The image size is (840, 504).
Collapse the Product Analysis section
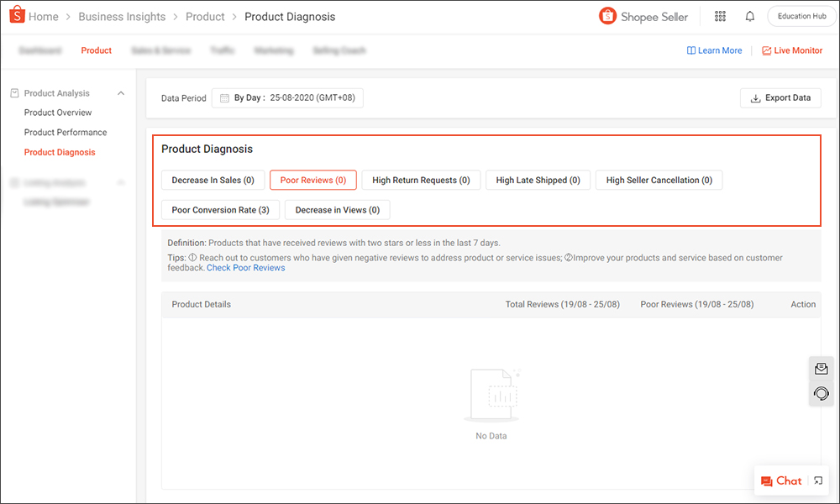[x=121, y=92]
